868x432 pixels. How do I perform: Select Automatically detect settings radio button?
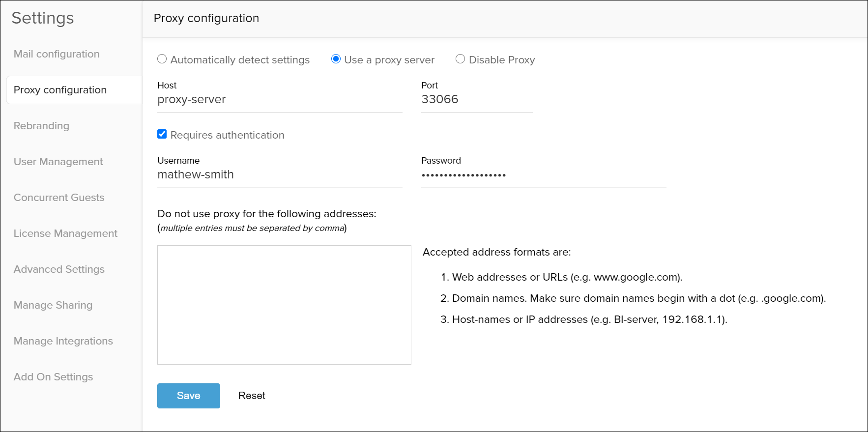[x=162, y=59]
